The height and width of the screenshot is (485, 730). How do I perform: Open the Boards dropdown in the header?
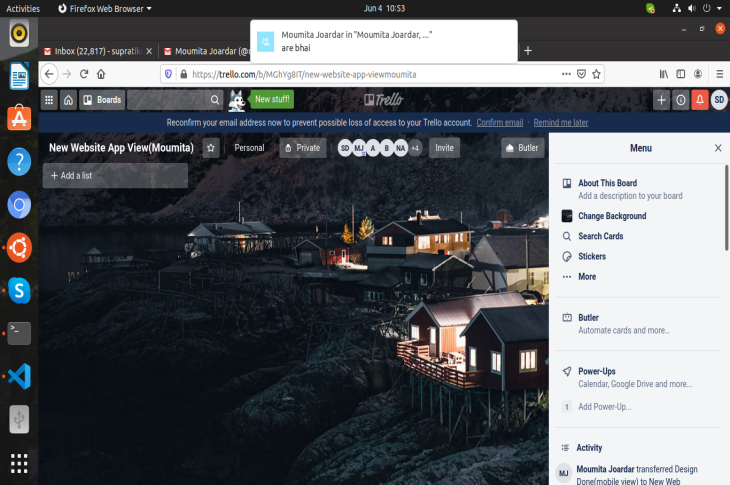pos(101,100)
